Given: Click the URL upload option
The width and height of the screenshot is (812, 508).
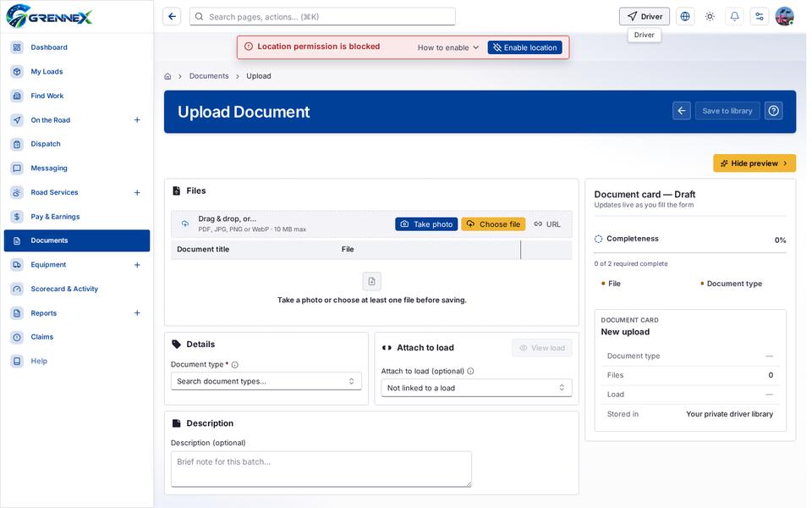Looking at the screenshot, I should [x=547, y=224].
